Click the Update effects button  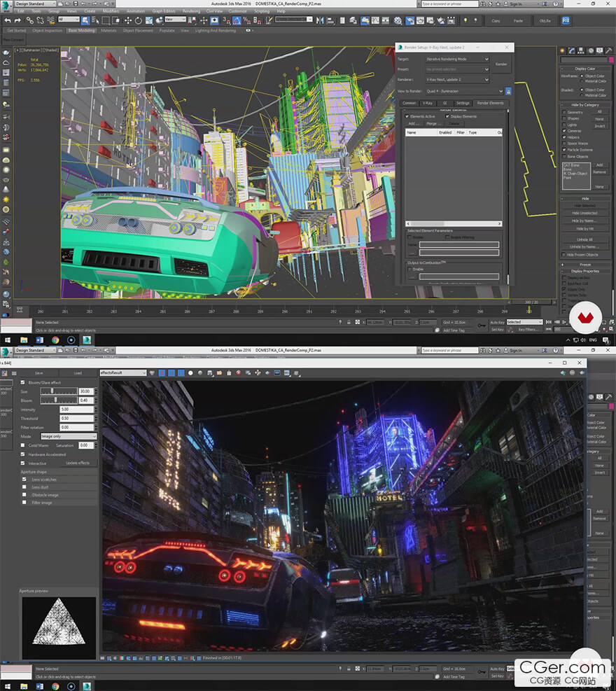(x=78, y=463)
